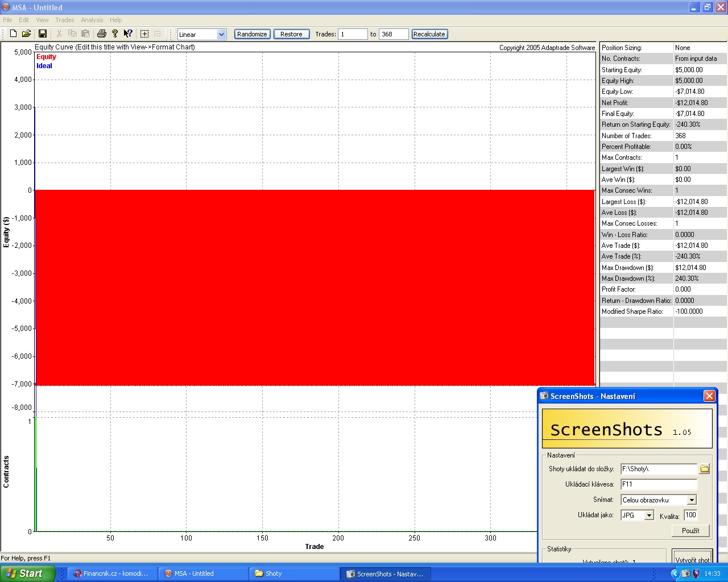Click the Equity Curve chart title text
728x582 pixels.
[x=115, y=47]
